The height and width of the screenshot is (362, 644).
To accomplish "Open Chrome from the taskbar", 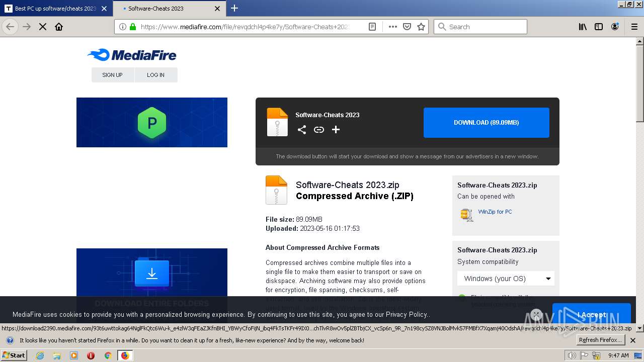I will (108, 355).
